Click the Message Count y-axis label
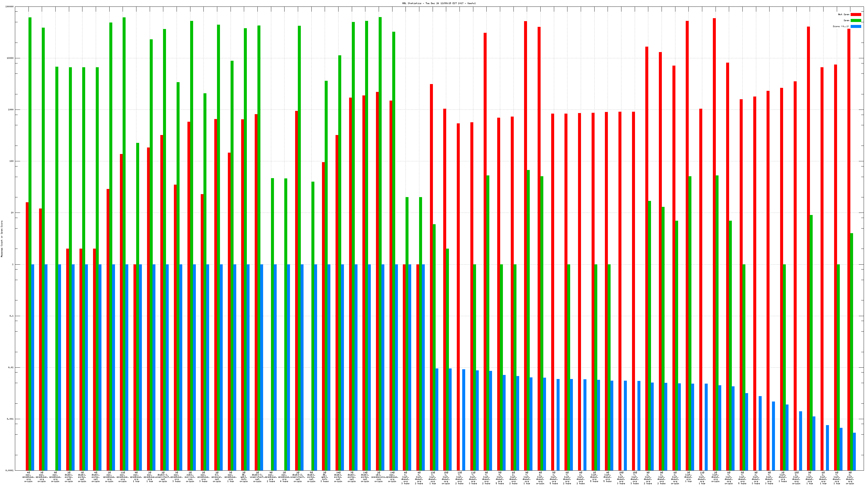This screenshot has width=868, height=488. (2, 239)
